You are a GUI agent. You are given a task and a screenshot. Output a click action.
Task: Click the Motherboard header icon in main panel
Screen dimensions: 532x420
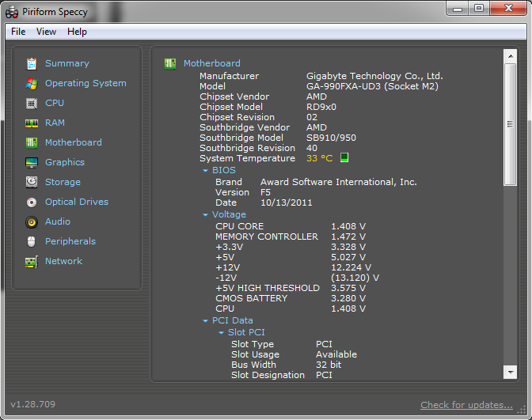coord(170,63)
